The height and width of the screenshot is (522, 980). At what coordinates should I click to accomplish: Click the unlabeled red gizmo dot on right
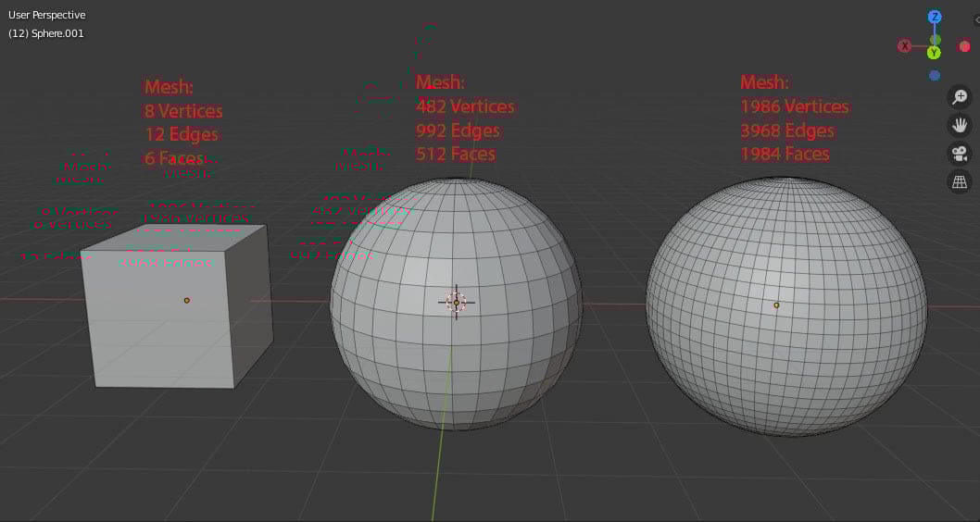964,45
